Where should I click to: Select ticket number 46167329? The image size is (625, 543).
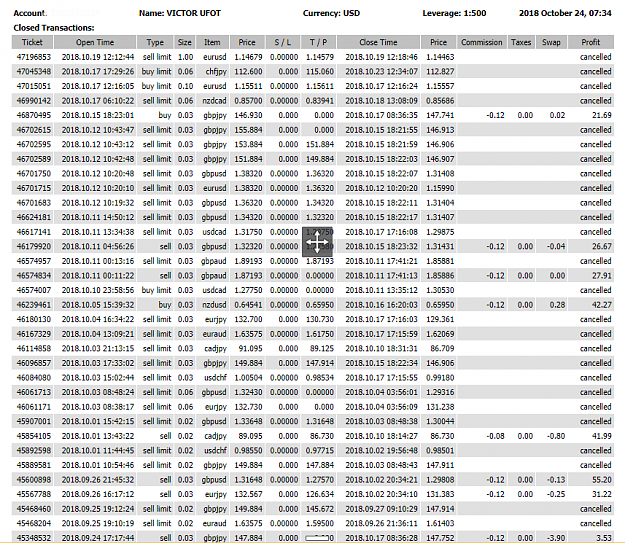[x=34, y=334]
